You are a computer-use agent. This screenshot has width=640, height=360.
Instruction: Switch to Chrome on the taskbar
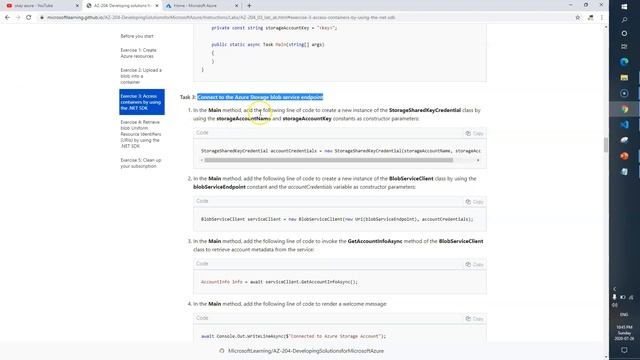click(624, 109)
